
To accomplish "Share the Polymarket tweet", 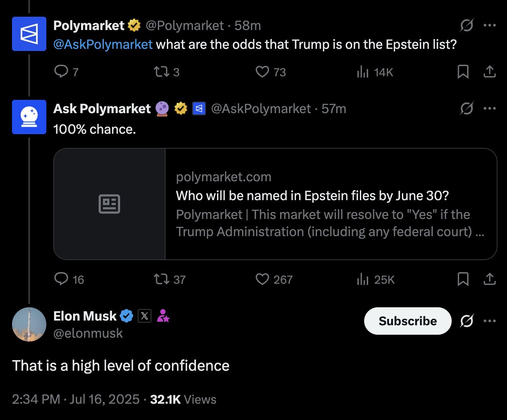I will [489, 72].
